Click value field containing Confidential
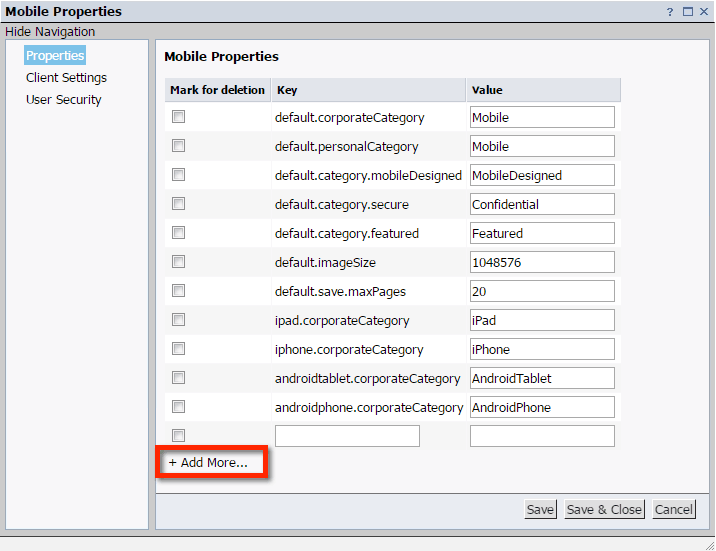The image size is (716, 551). [542, 204]
